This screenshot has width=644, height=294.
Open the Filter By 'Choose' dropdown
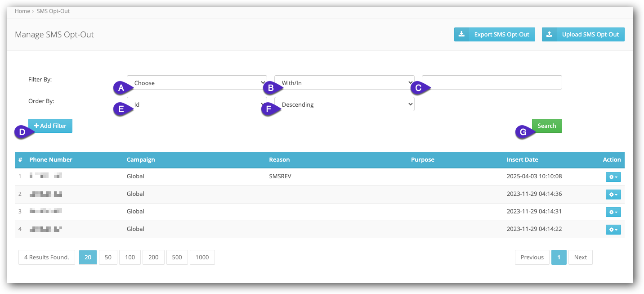pos(197,83)
